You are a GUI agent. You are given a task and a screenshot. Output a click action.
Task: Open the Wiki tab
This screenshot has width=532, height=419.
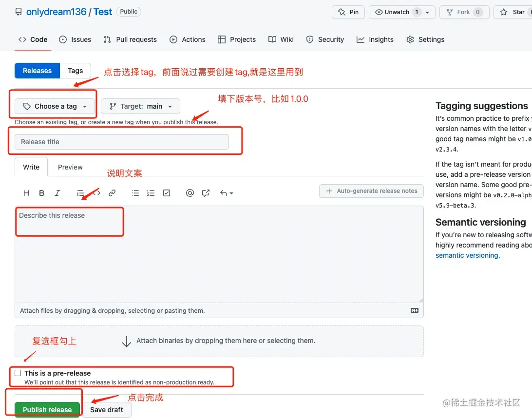point(281,39)
